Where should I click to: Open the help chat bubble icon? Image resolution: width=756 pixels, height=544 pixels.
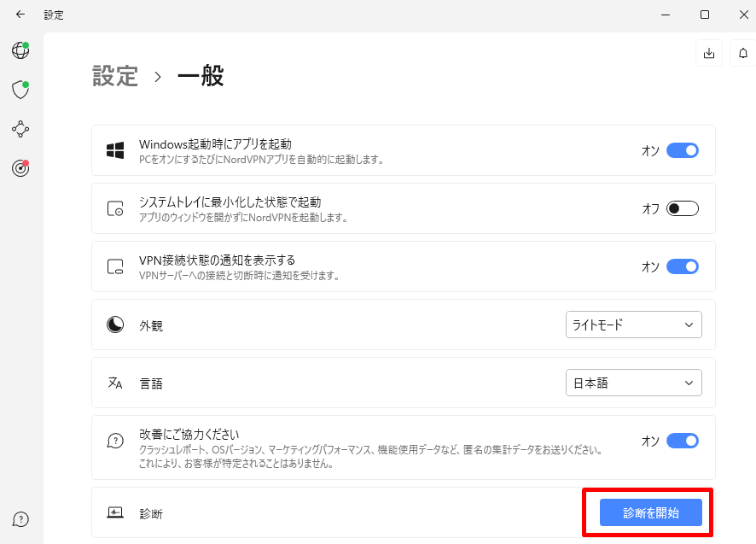pos(20,519)
